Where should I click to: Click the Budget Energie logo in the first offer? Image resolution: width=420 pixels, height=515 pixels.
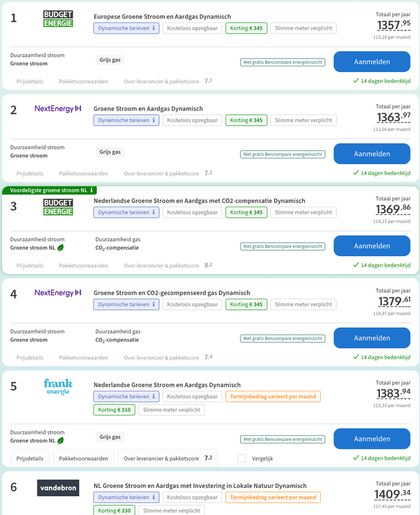[x=58, y=17]
